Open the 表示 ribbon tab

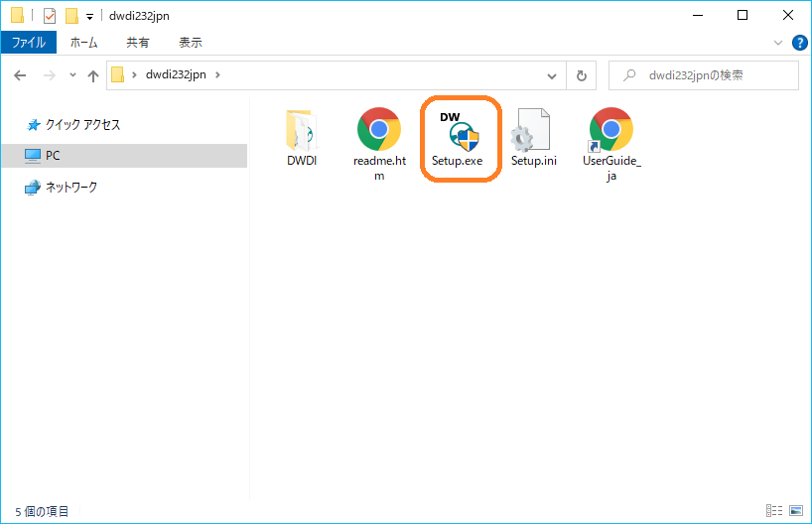190,43
